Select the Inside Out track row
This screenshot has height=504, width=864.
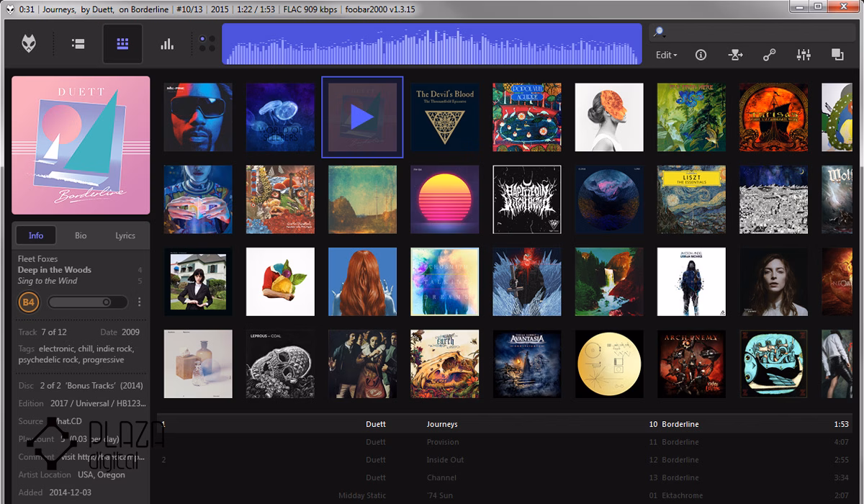pyautogui.click(x=505, y=459)
